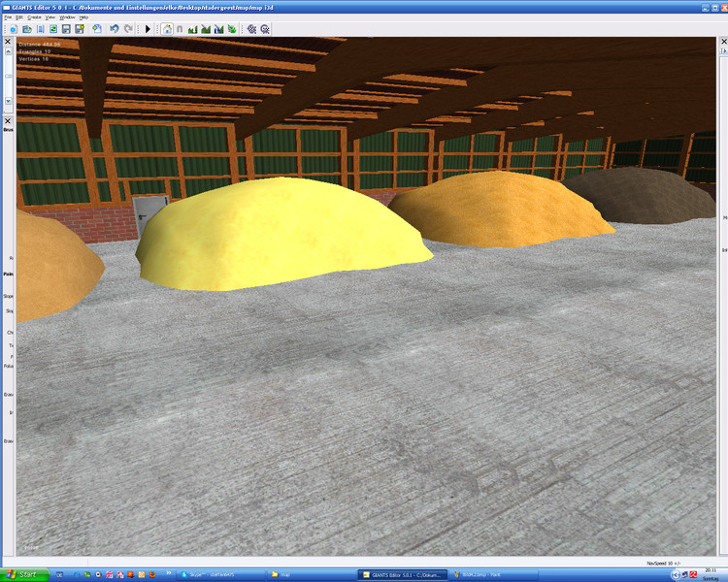
Task: Switch to the map folder taskbar button
Action: (312, 575)
